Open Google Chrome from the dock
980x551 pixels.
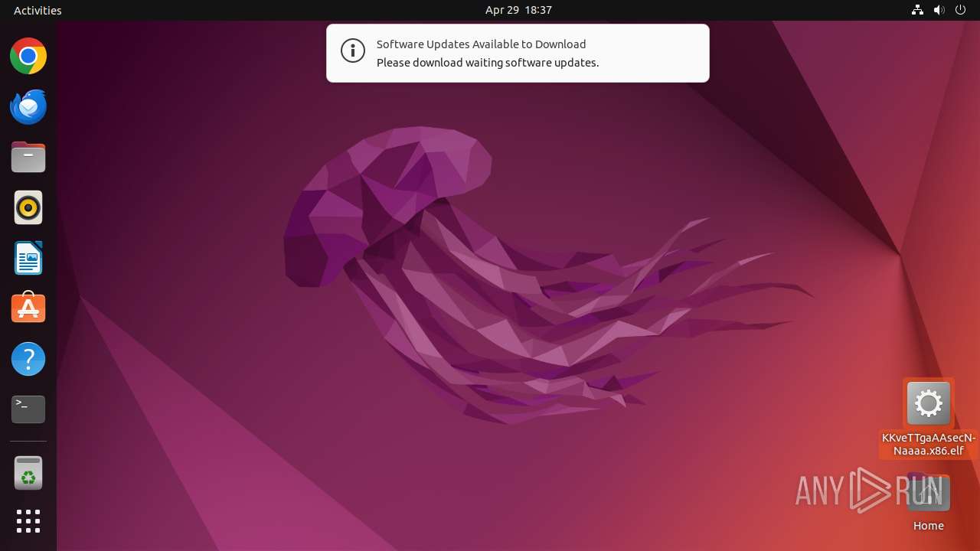[x=28, y=56]
